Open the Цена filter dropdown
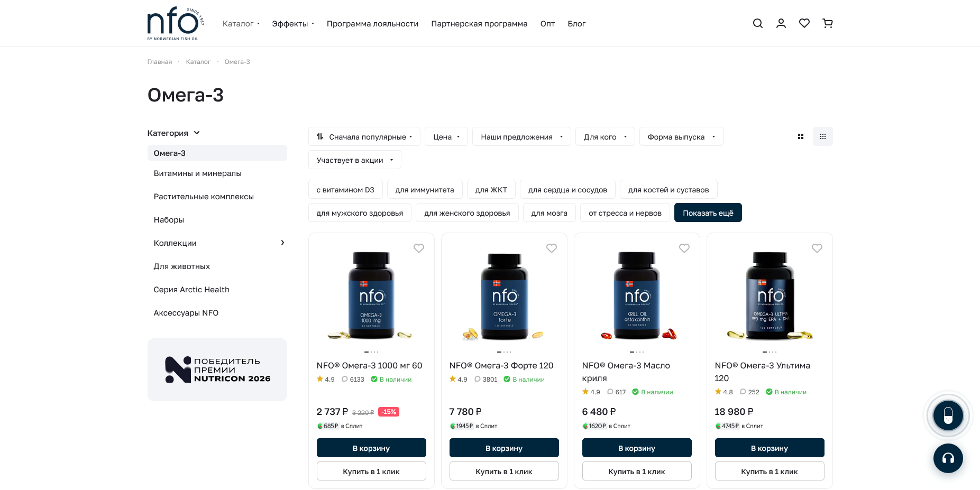Viewport: 980px width, 490px height. [446, 137]
